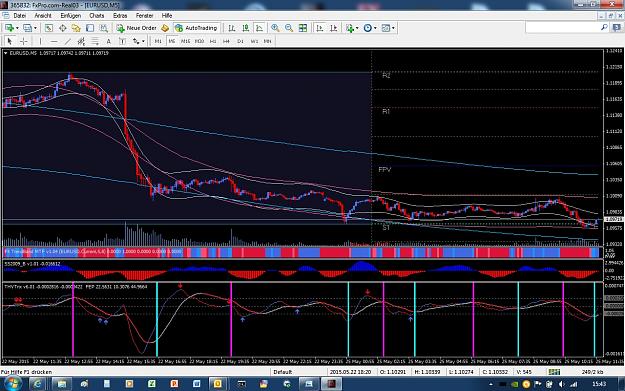Screen dimensions: 625x391
Task: Open the MetaEditor yellow book icon
Action: pyautogui.click(x=165, y=28)
